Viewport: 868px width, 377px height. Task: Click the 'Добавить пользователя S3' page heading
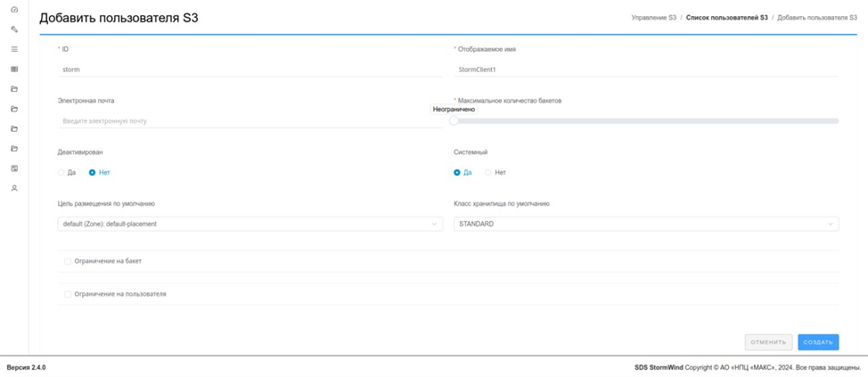[x=119, y=18]
